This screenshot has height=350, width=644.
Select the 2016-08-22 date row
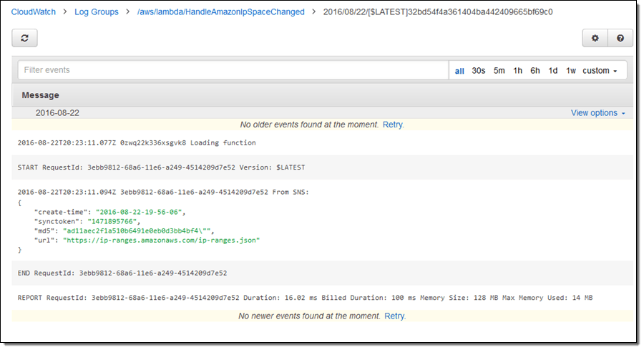323,113
